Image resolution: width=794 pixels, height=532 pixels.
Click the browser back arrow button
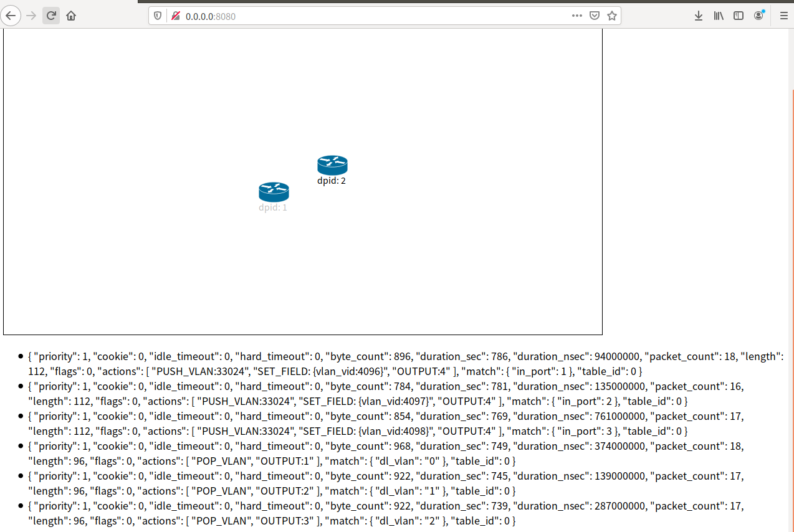(11, 16)
